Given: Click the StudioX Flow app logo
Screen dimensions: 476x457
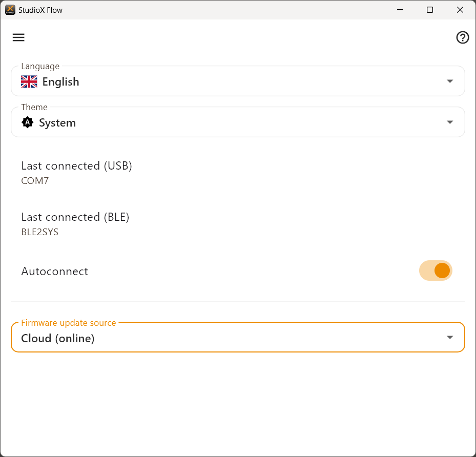Looking at the screenshot, I should point(10,10).
